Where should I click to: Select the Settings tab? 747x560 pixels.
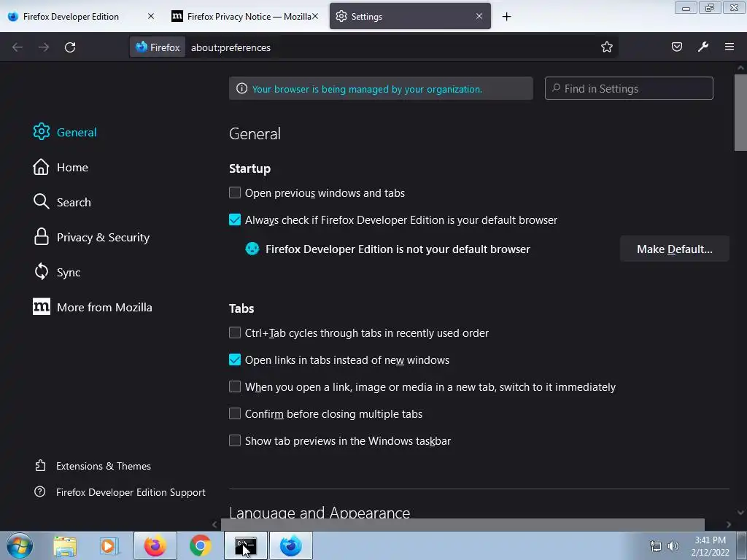coord(410,17)
